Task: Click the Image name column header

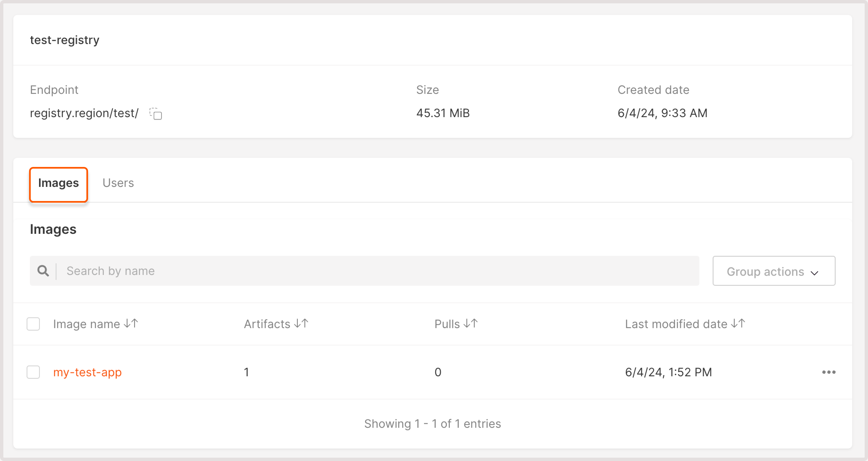Action: [87, 324]
